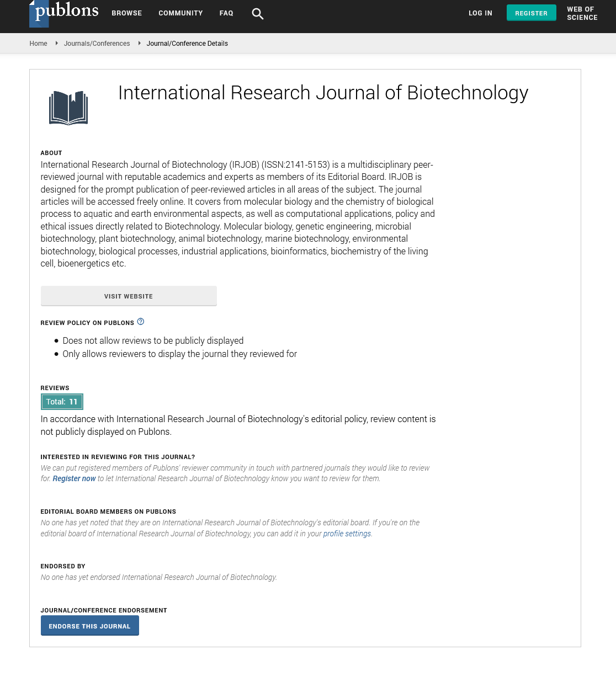Follow the Register now link
This screenshot has height=682, width=616.
74,478
